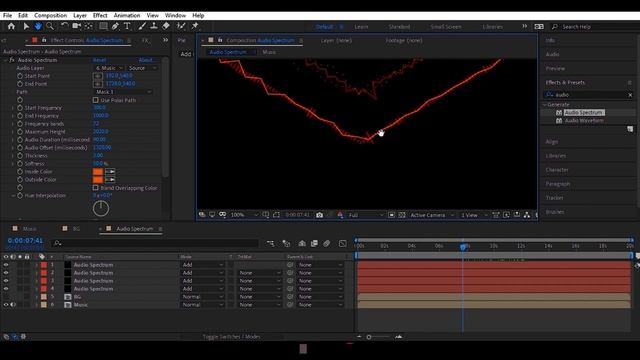Click the Home icon in the toolbar
The image size is (640, 360).
[x=11, y=26]
